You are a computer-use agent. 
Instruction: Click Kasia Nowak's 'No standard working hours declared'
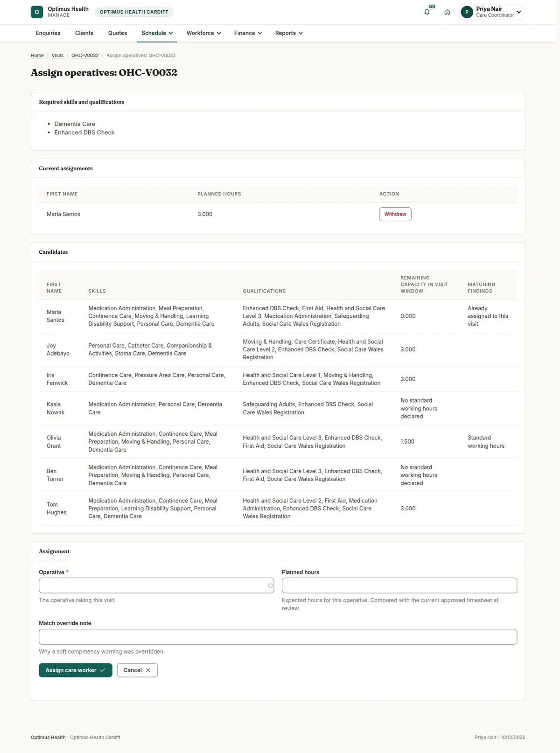coord(419,408)
